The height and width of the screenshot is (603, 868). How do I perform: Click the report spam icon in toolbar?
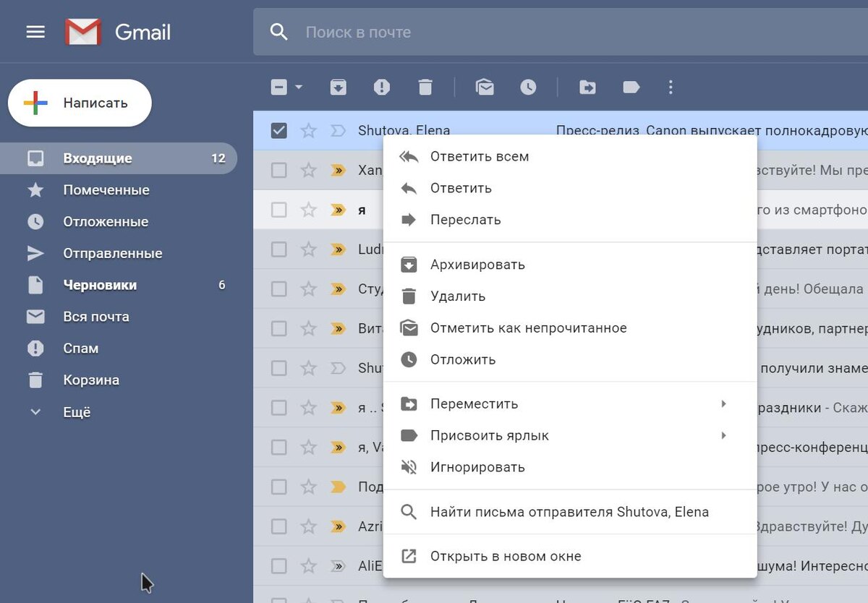click(x=381, y=87)
